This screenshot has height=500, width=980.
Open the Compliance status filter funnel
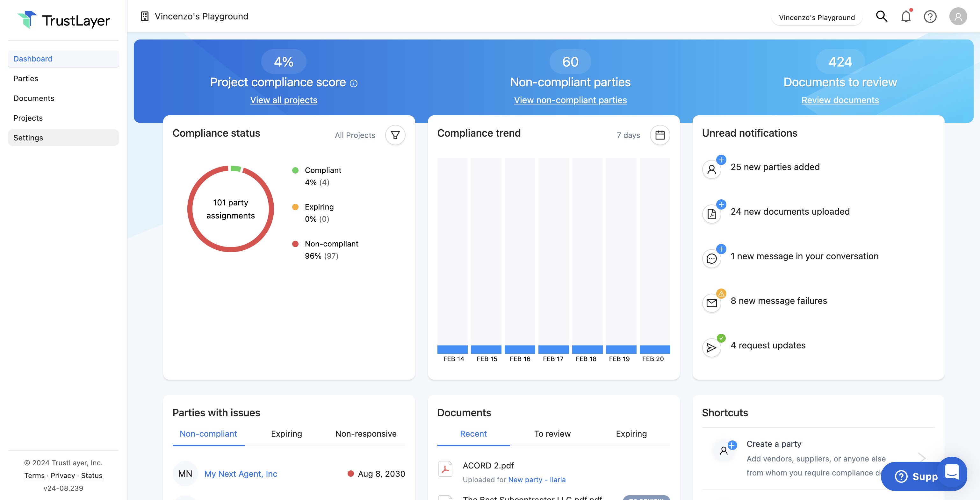[395, 135]
